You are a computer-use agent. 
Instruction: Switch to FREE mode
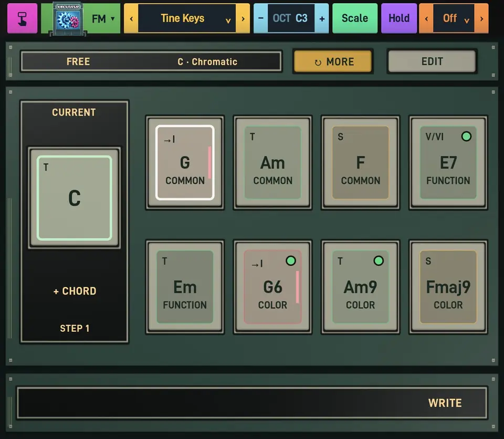pos(78,61)
